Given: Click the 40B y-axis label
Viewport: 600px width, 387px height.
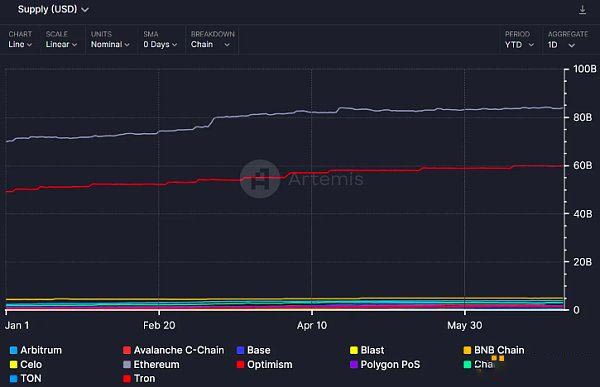Looking at the screenshot, I should [x=582, y=214].
